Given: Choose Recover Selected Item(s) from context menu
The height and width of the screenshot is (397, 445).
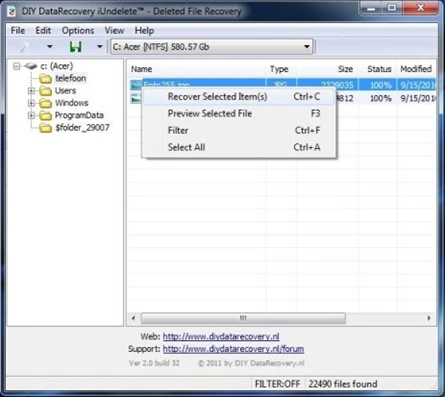Looking at the screenshot, I should (239, 97).
